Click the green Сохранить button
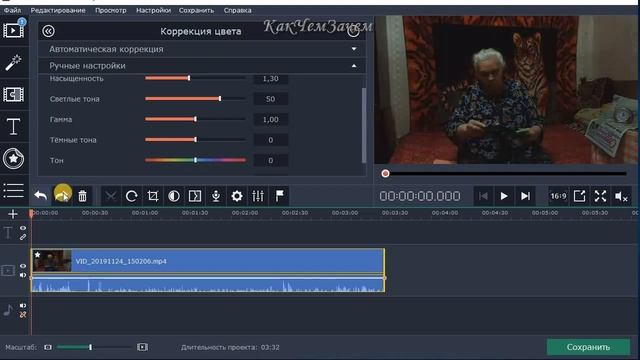This screenshot has width=640, height=360. click(588, 347)
